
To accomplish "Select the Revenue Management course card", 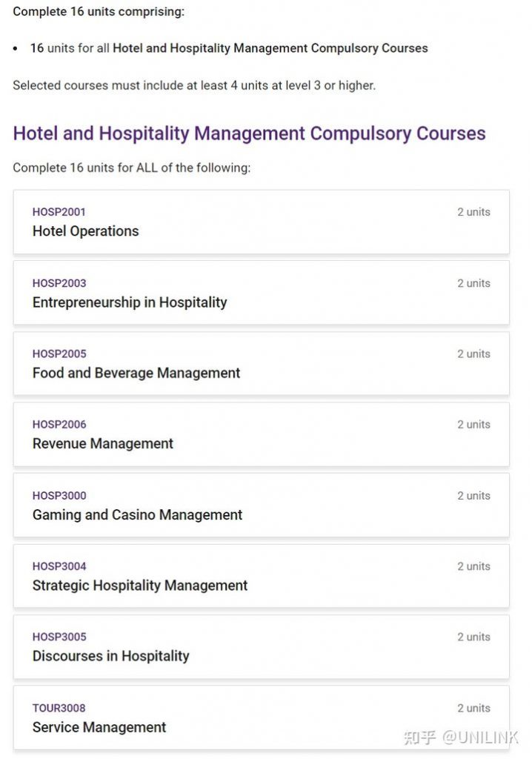I will pos(262,434).
